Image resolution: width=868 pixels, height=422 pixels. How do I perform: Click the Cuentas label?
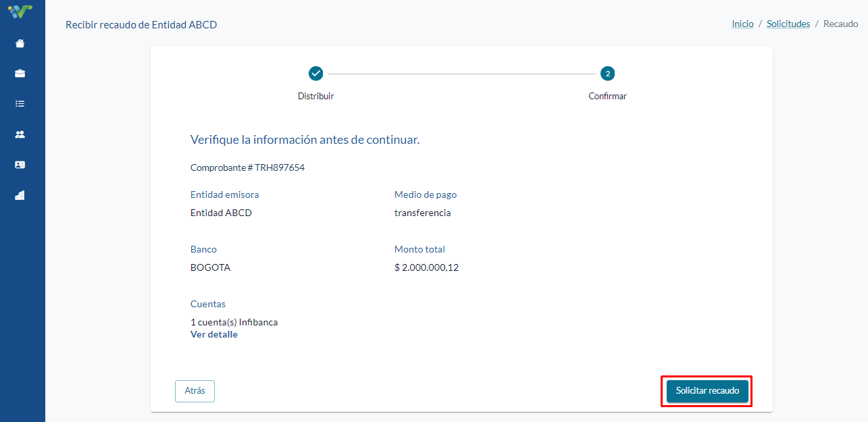[x=208, y=304]
